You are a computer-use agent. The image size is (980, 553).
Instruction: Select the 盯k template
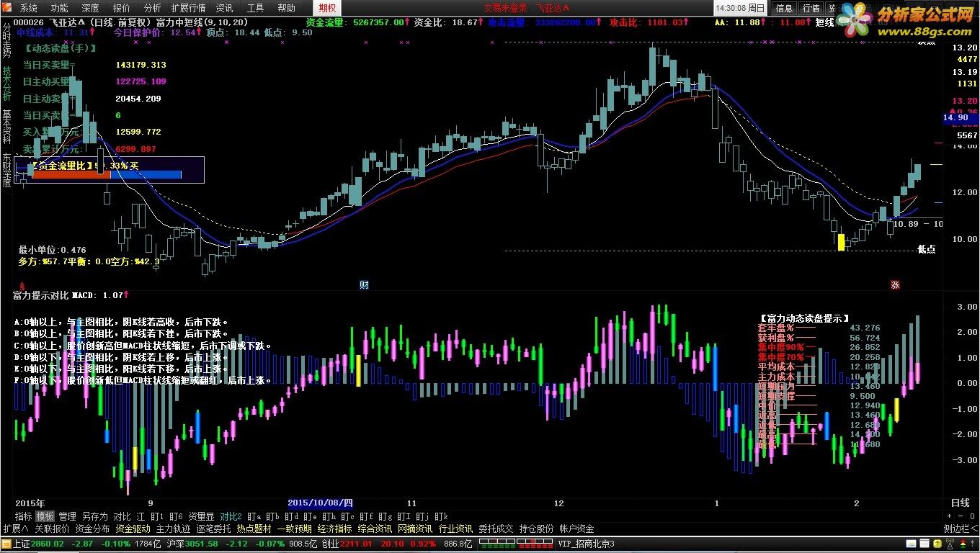click(x=441, y=516)
